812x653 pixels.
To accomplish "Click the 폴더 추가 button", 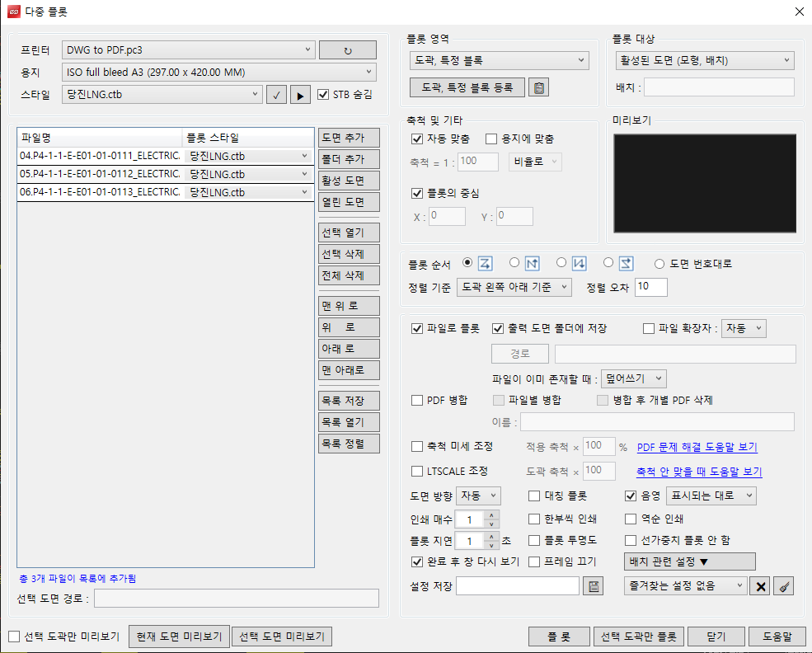I will point(349,159).
